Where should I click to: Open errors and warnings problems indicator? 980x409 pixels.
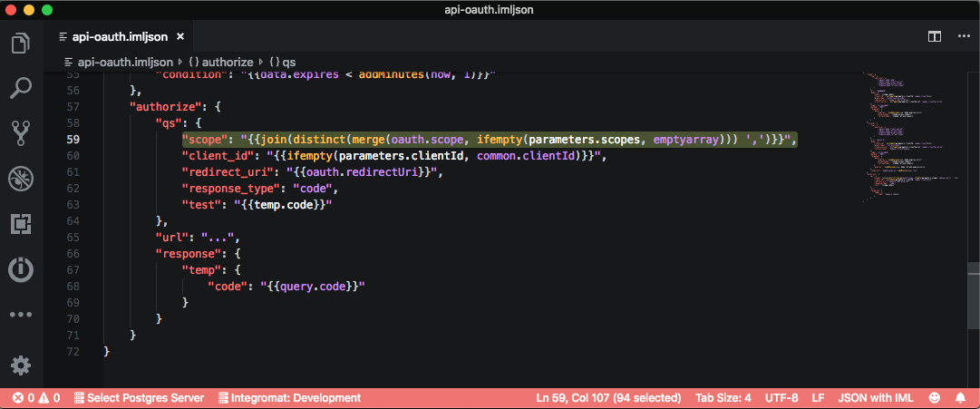[x=36, y=397]
